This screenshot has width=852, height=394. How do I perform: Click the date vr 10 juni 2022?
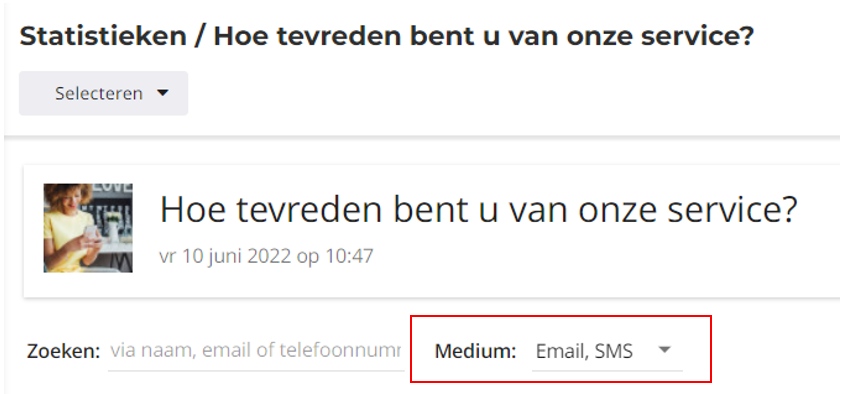click(225, 256)
